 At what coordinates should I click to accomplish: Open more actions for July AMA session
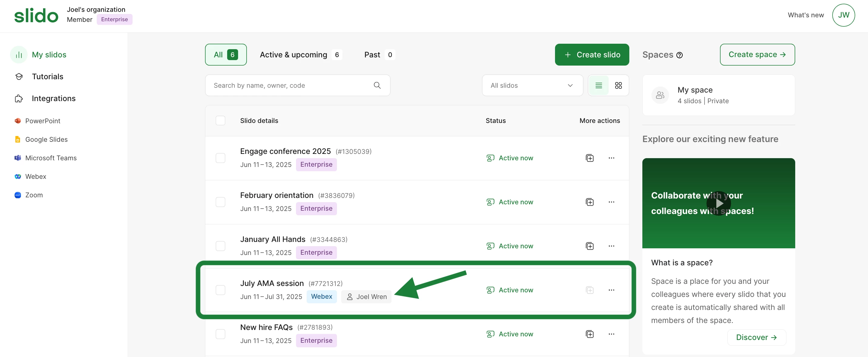pyautogui.click(x=611, y=290)
